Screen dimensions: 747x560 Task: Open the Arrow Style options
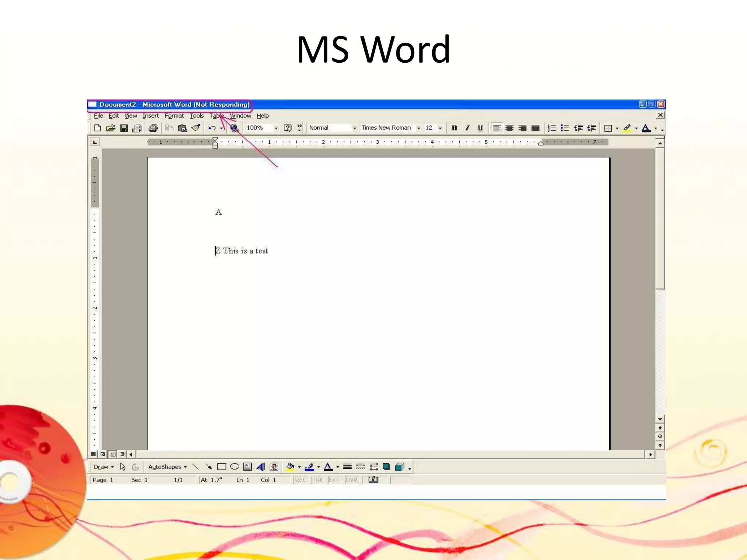pos(373,467)
